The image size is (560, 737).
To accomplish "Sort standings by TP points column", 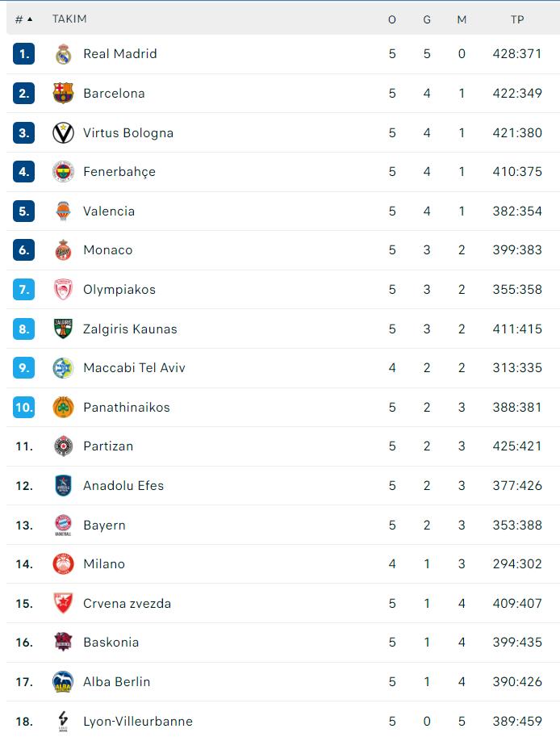I will pyautogui.click(x=517, y=19).
